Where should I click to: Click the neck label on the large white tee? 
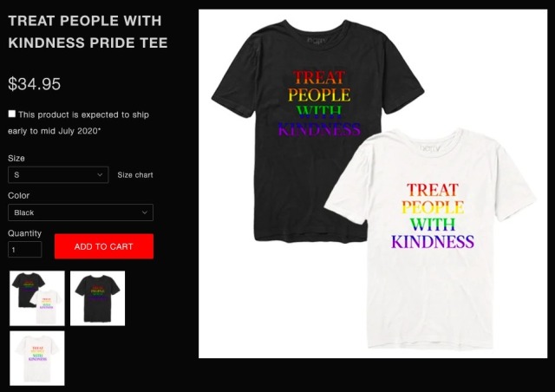429,148
